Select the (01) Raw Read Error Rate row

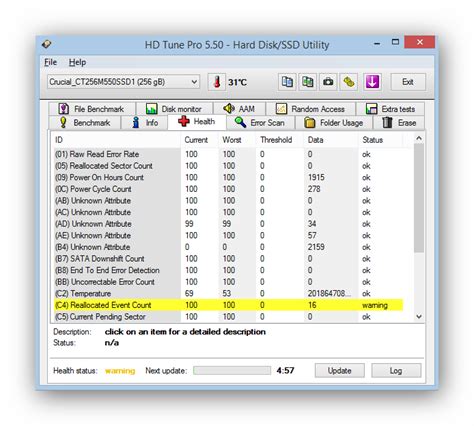coord(228,154)
